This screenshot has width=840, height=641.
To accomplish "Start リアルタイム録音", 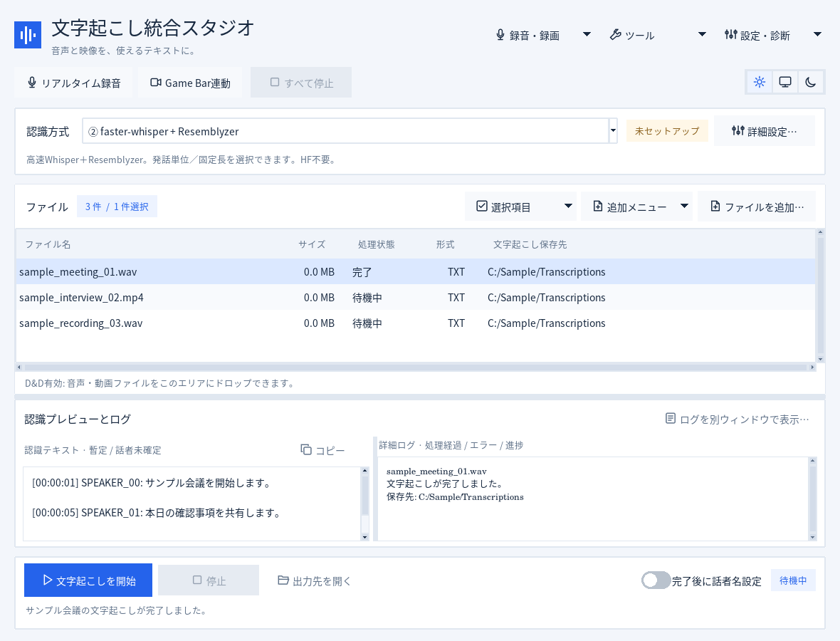I will [74, 83].
